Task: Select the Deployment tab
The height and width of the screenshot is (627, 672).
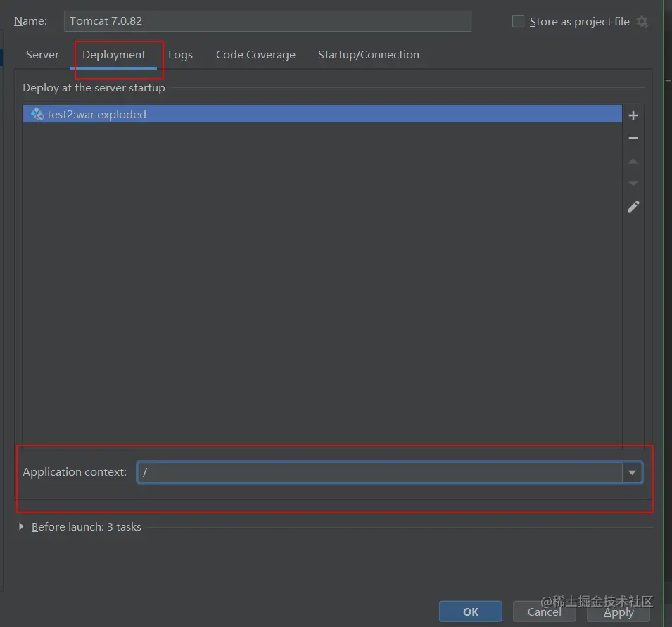Action: [x=114, y=55]
